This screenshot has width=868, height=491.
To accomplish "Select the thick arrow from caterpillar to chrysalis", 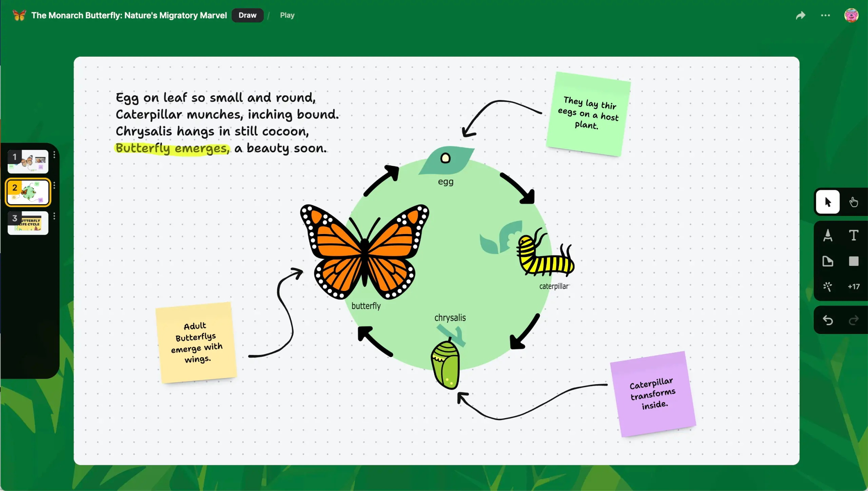I will 525,332.
